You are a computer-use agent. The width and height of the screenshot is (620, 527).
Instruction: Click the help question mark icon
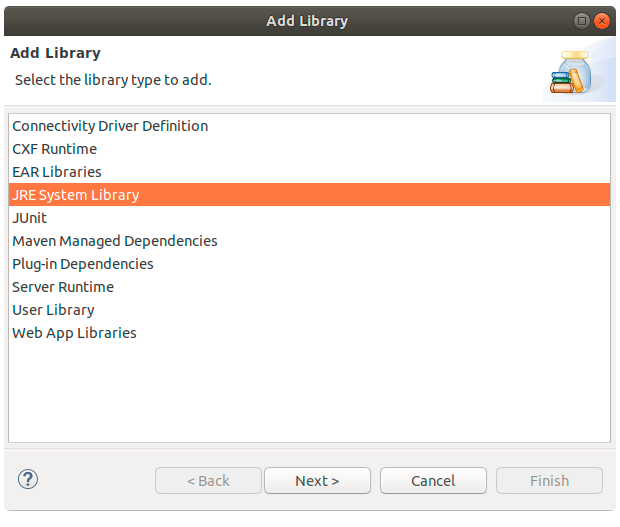point(28,480)
